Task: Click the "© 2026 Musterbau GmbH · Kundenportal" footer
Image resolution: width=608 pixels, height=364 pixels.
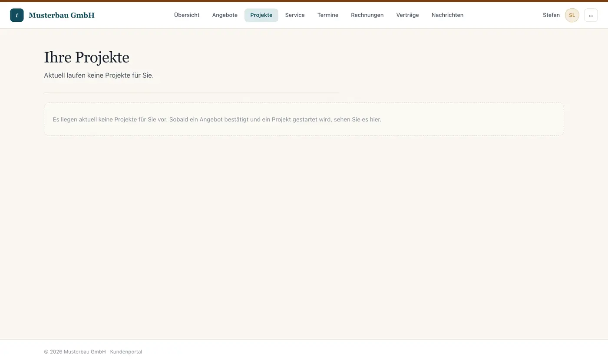Action: (x=93, y=352)
